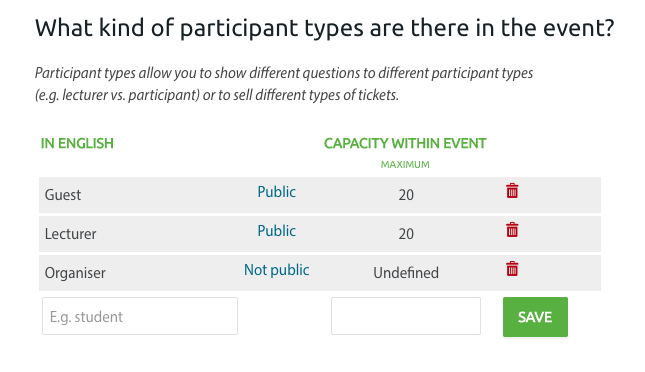The image size is (645, 372).
Task: Edit the Lecturer type name
Action: click(70, 234)
